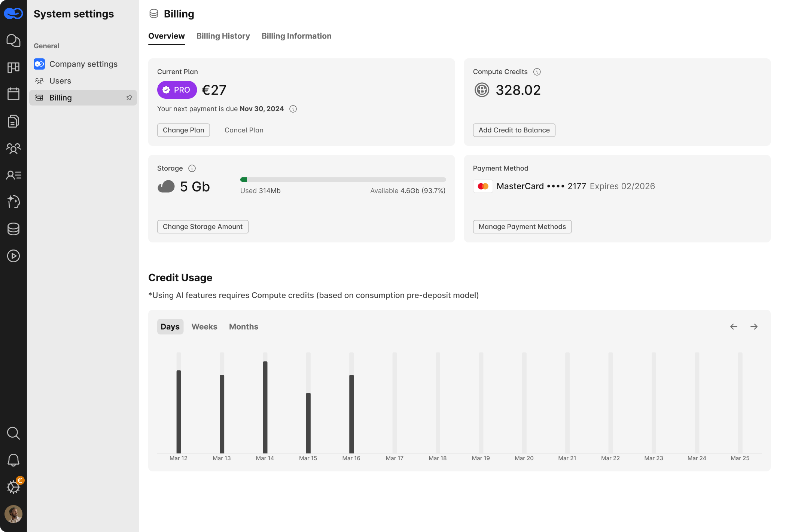The image size is (786, 532).
Task: Switch chart view to Months
Action: (x=244, y=327)
